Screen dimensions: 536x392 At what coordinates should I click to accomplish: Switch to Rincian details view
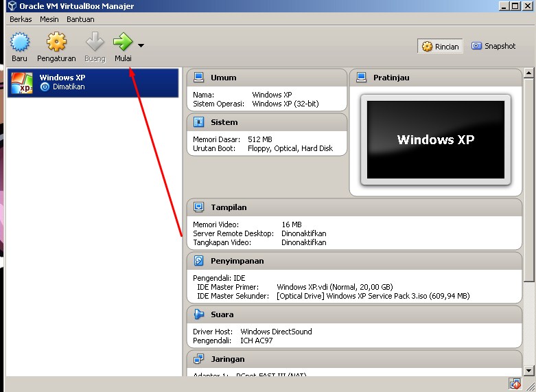[x=440, y=46]
